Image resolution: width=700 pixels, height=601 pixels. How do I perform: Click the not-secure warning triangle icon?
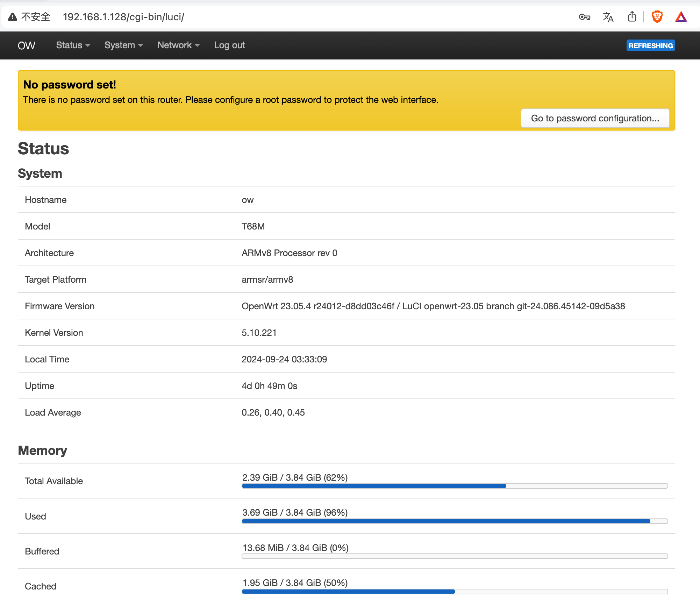(13, 17)
